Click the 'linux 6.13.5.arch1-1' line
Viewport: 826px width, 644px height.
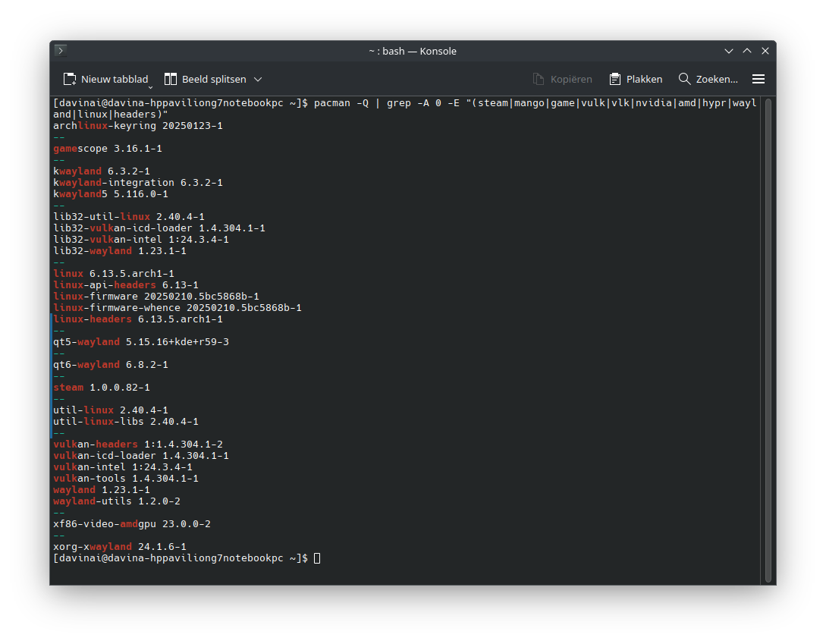(114, 274)
